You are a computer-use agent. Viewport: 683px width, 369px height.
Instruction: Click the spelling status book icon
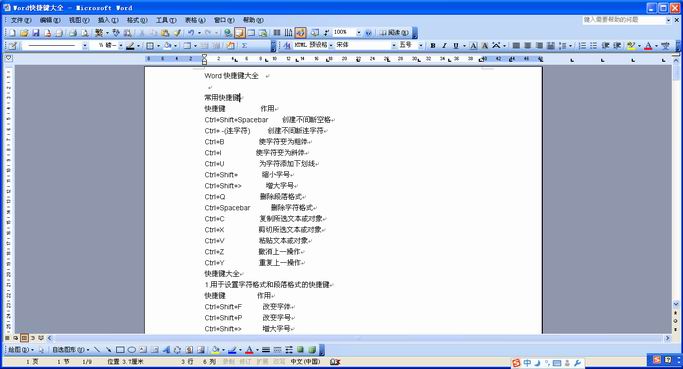pyautogui.click(x=335, y=362)
